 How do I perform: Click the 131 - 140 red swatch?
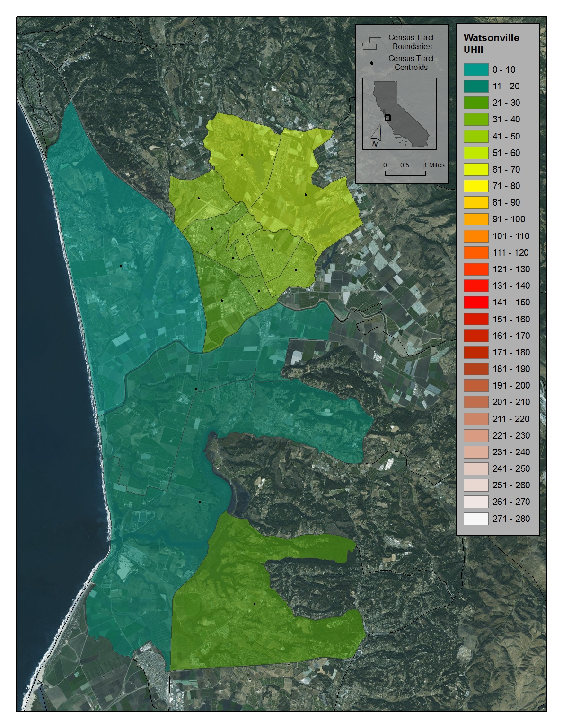click(475, 286)
